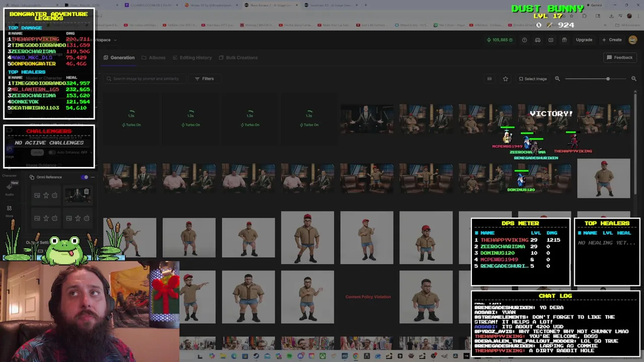Click the compact layout view icon
The image size is (644, 362).
coord(489,78)
